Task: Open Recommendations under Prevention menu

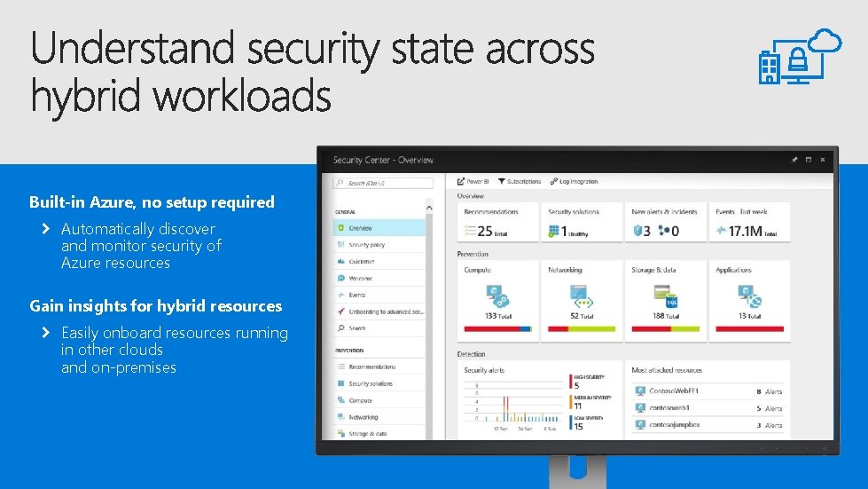Action: pos(379,367)
